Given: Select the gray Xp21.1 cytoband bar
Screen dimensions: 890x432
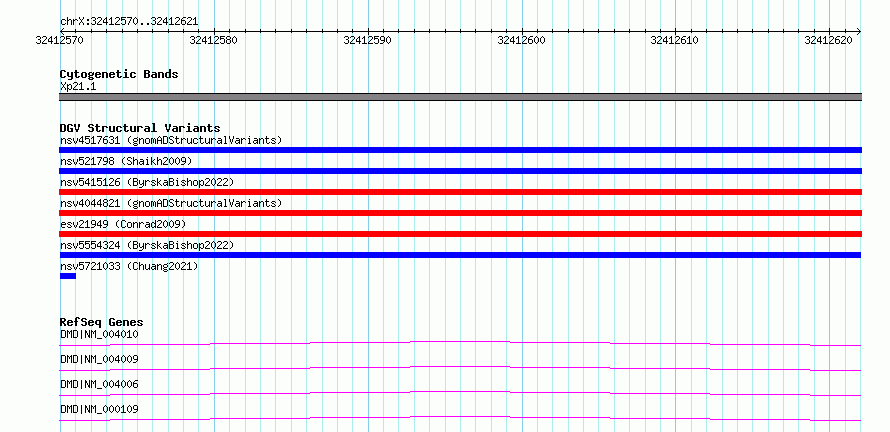Looking at the screenshot, I should point(460,97).
